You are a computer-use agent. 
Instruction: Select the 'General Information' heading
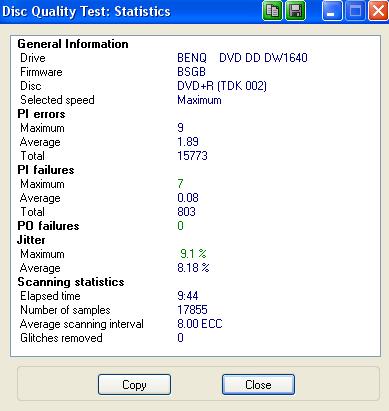pyautogui.click(x=73, y=44)
